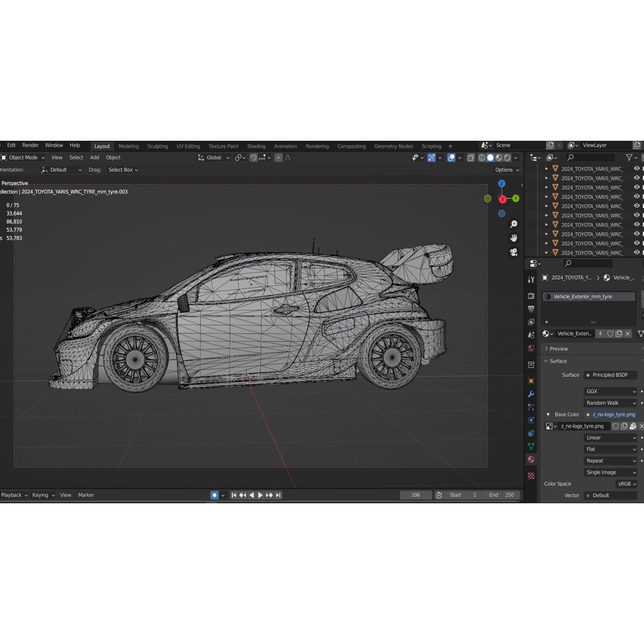Hide the first 2024_TOYOTA_YARIS_WRC outliner item
The height and width of the screenshot is (644, 644).
[638, 169]
